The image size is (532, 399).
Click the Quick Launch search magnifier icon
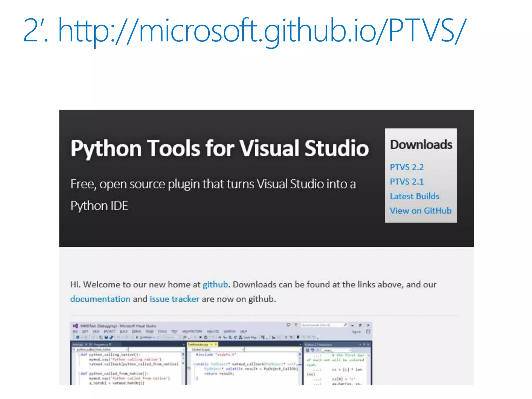[345, 325]
